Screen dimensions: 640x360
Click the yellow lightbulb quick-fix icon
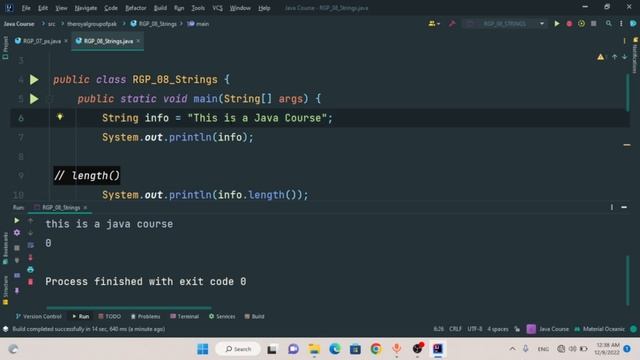(x=60, y=117)
